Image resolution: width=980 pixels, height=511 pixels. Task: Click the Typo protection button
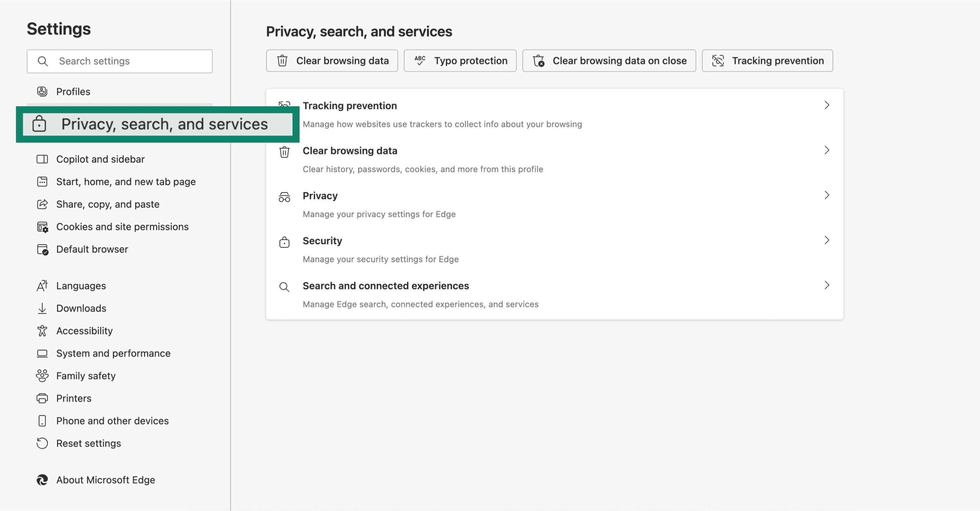pyautogui.click(x=460, y=60)
